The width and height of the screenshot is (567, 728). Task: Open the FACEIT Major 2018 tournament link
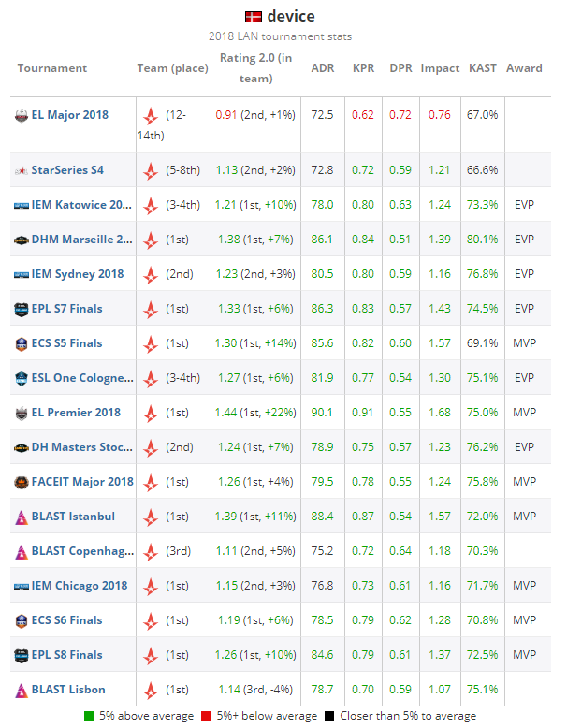point(82,482)
